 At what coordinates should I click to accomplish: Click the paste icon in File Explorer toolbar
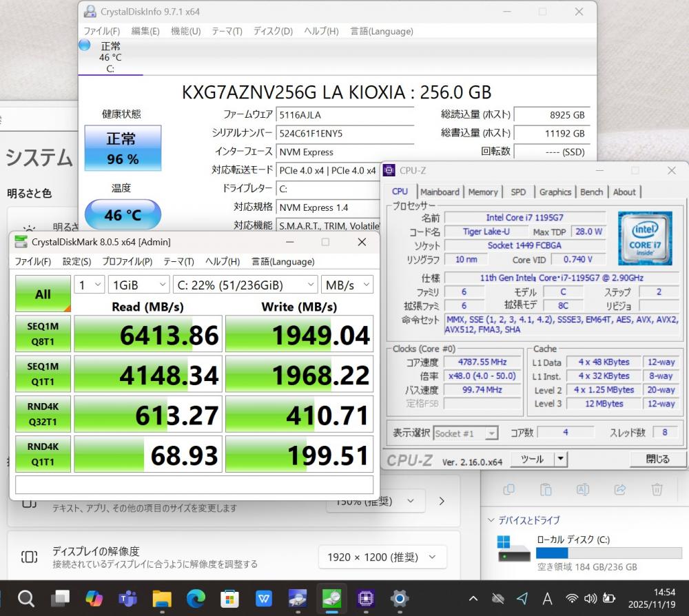coord(546,489)
